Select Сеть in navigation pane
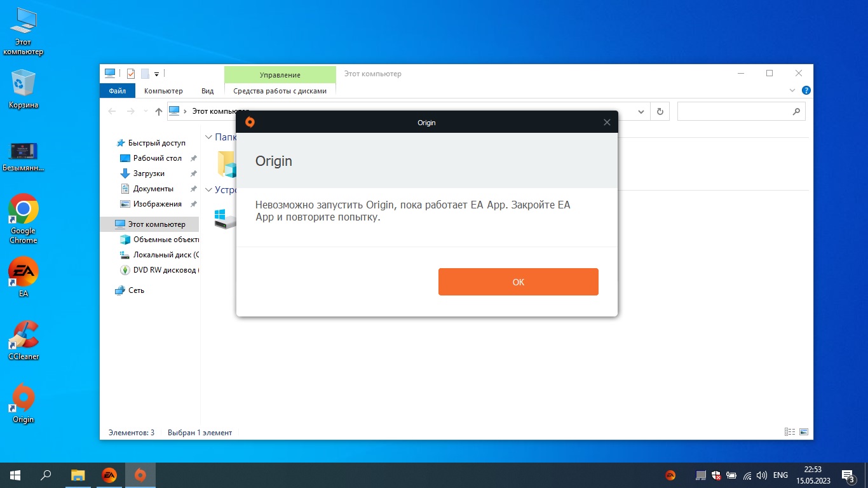The width and height of the screenshot is (868, 488). click(130, 290)
